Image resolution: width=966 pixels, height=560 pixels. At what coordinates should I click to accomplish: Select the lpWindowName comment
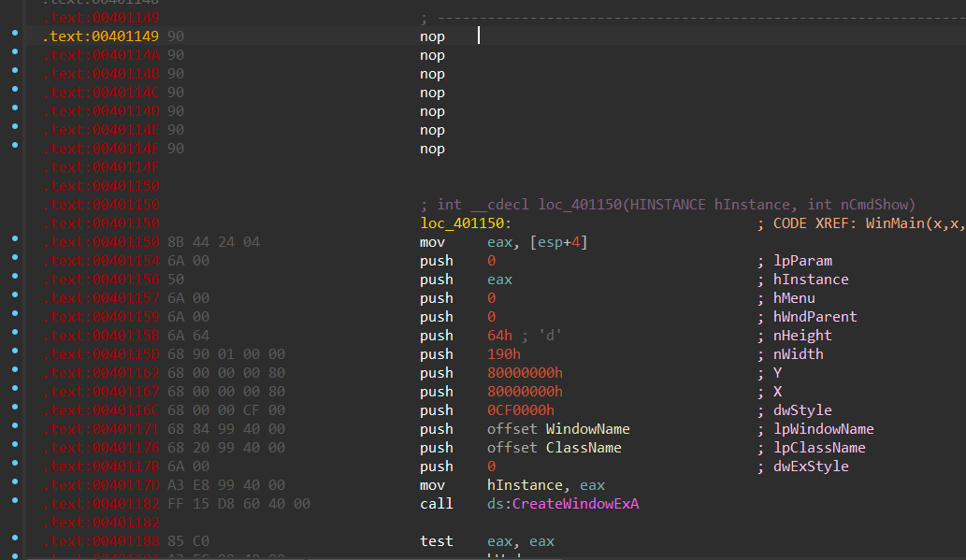tap(824, 429)
